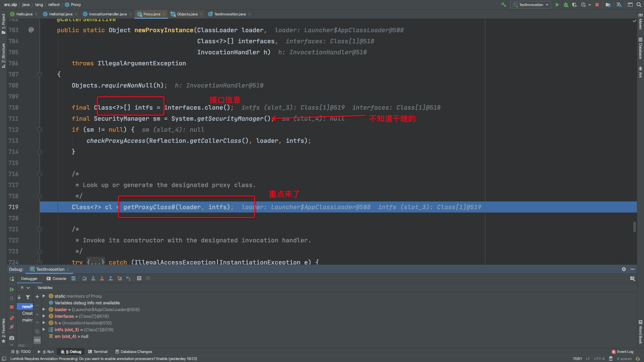Click Resume Program in the debug sidebar
Image resolution: width=644 pixels, height=362 pixels.
[12, 289]
